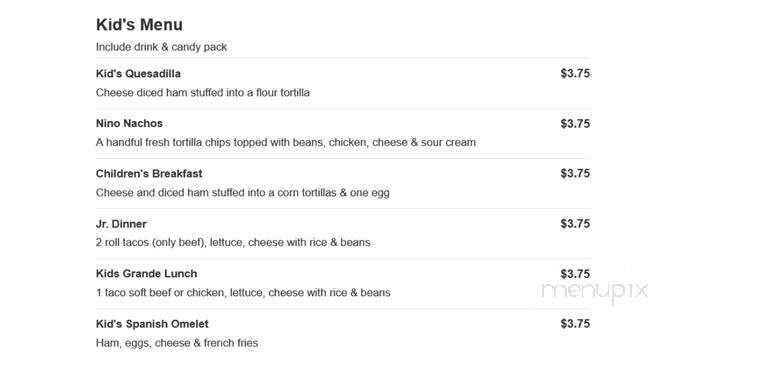Click the Nino Nachos item title
This screenshot has width=774, height=373.
point(129,123)
